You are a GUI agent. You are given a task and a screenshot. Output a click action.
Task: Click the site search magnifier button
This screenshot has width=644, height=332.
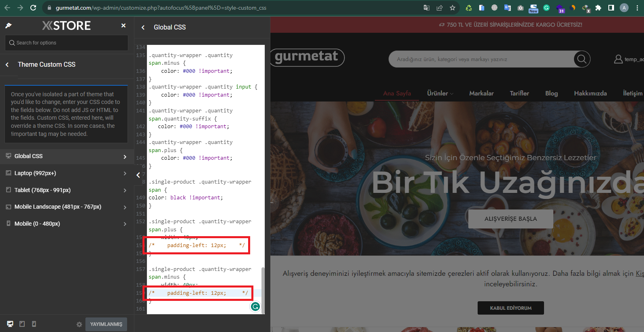pos(582,59)
